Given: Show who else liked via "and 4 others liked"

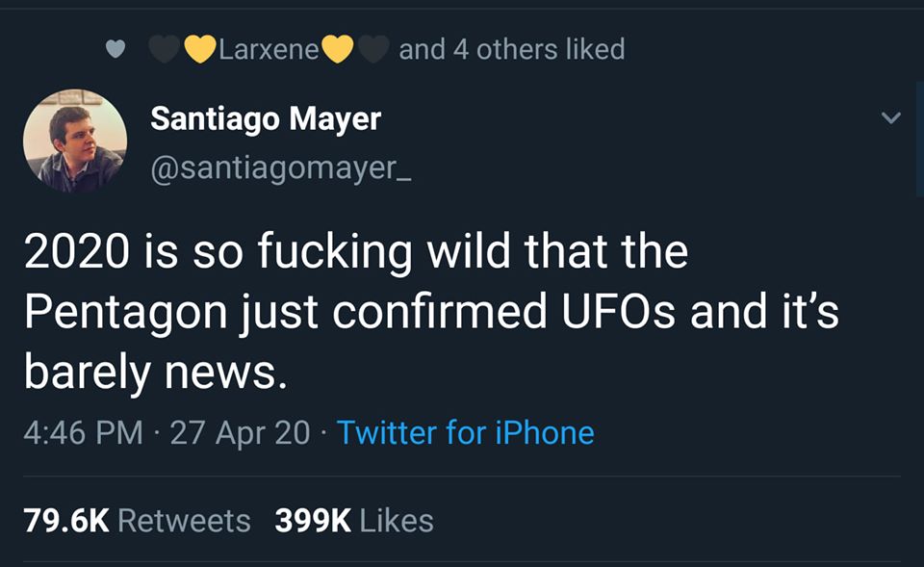Looking at the screenshot, I should pos(511,49).
